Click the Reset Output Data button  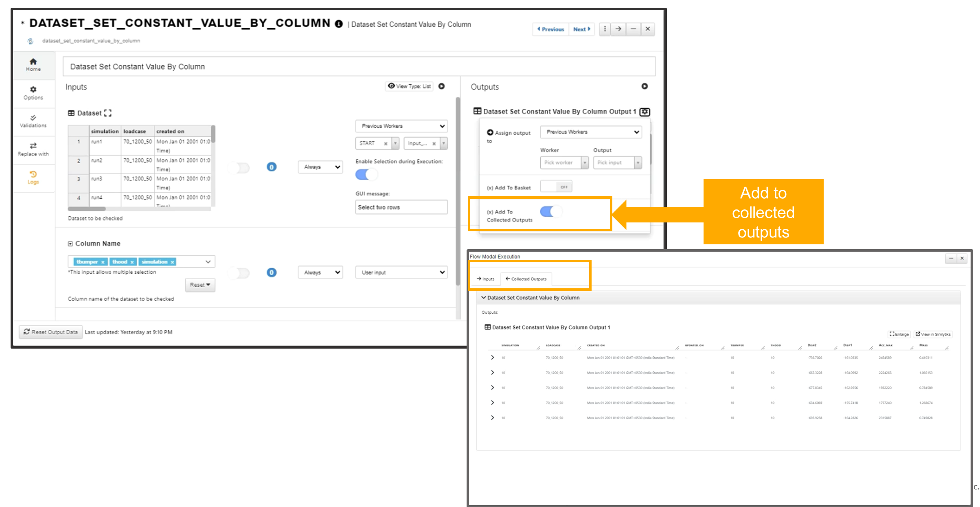point(50,332)
